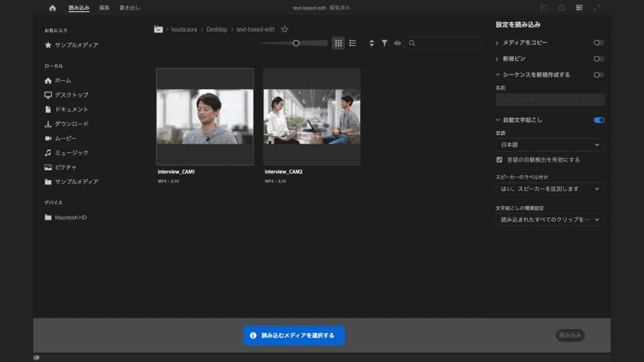Open the 日本語 language dropdown

click(x=550, y=145)
